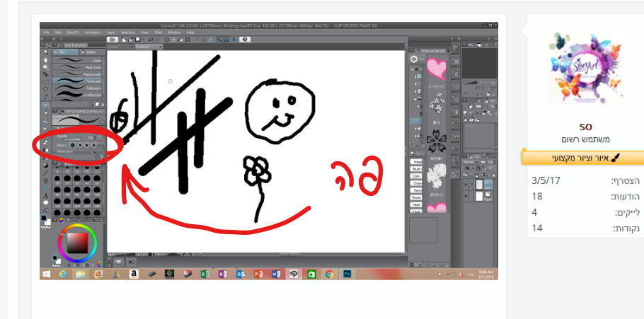This screenshot has height=319, width=644.
Task: Select the pink heart material thumbnail
Action: tap(437, 68)
